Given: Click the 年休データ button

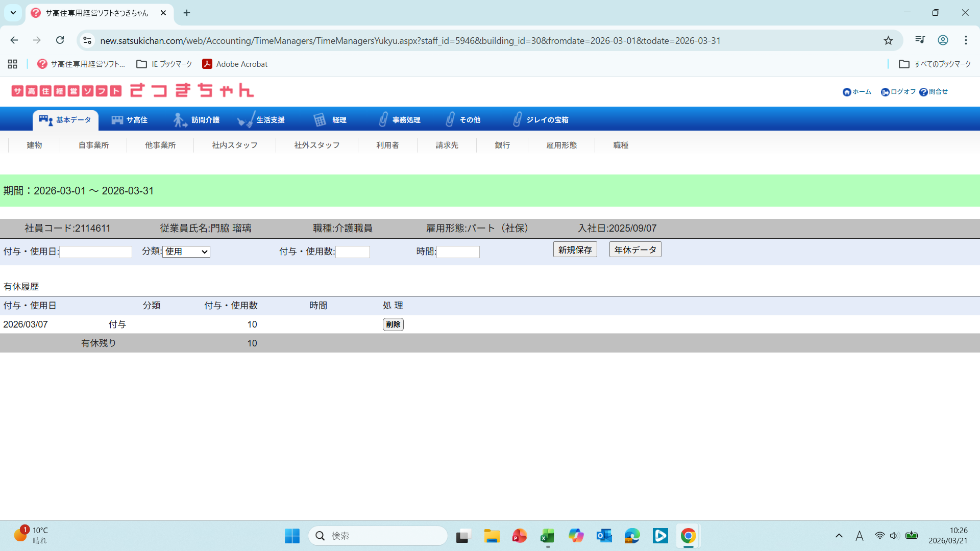Looking at the screenshot, I should click(x=635, y=249).
